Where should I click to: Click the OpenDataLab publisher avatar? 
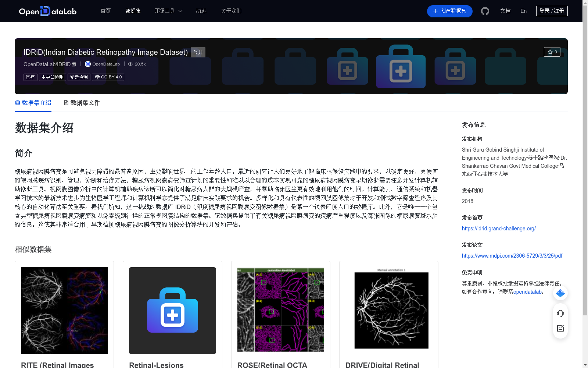coord(88,64)
